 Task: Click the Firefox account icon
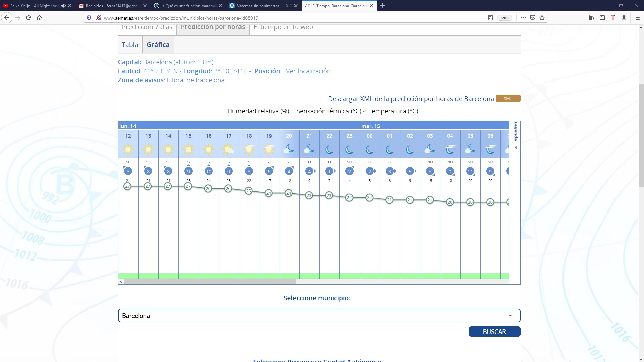pyautogui.click(x=624, y=18)
